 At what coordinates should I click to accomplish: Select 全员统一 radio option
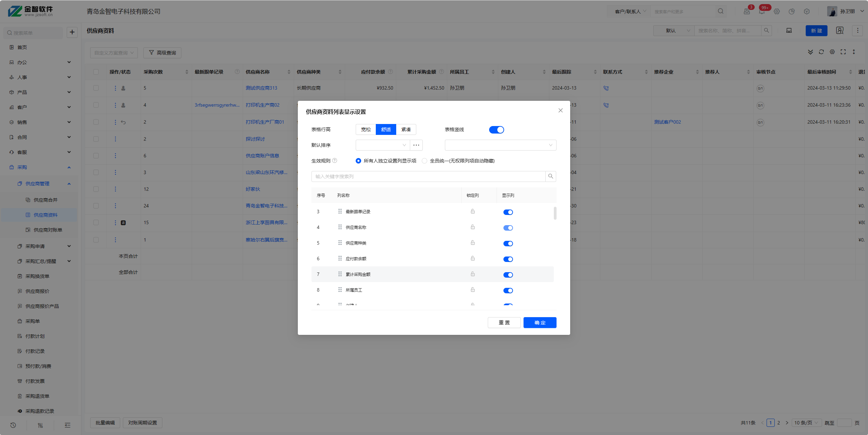click(x=424, y=161)
